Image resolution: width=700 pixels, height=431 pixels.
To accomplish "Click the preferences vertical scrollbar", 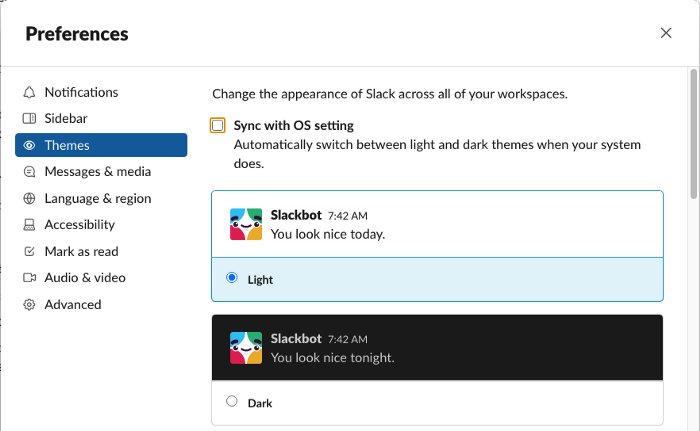I will [x=693, y=134].
